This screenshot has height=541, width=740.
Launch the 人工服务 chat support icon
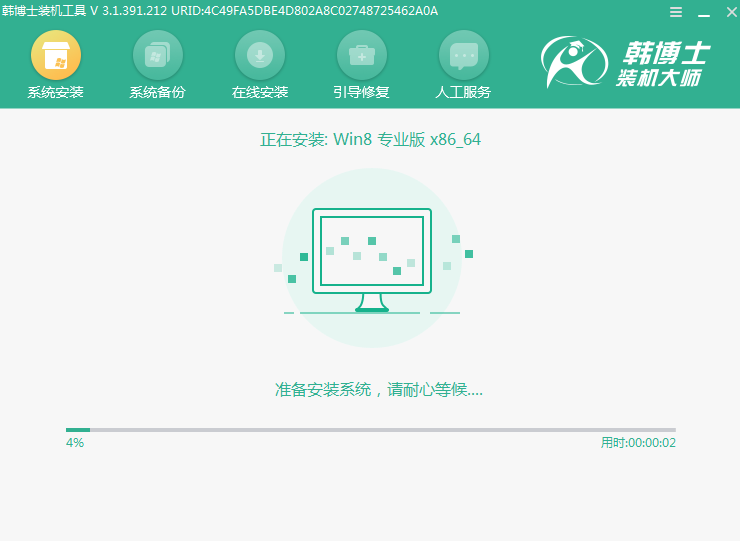tap(464, 55)
